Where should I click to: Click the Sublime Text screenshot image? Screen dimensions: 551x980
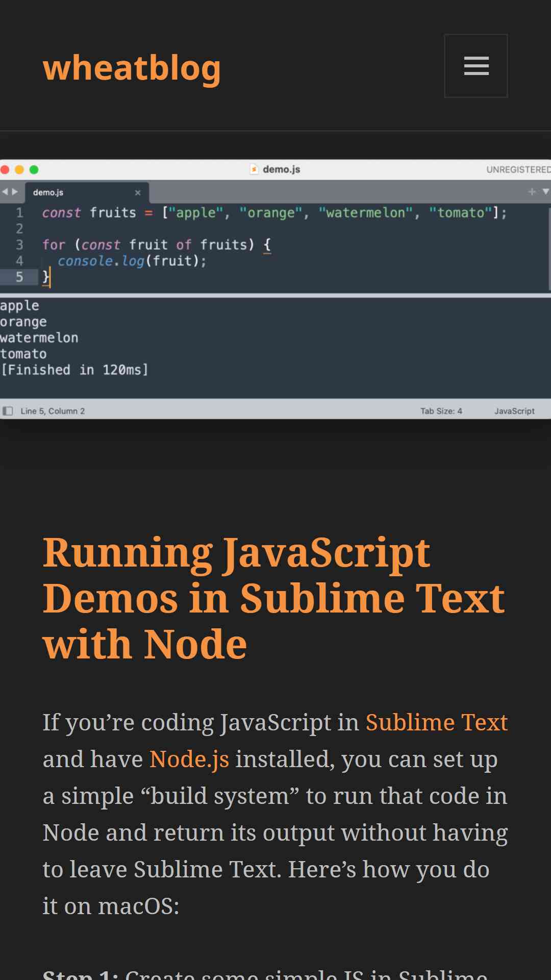pyautogui.click(x=275, y=289)
